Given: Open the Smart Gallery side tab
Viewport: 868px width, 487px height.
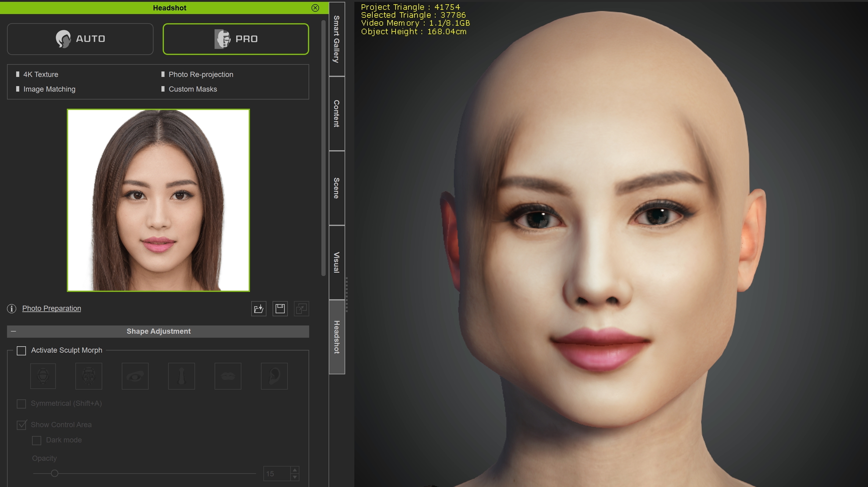Looking at the screenshot, I should click(336, 39).
